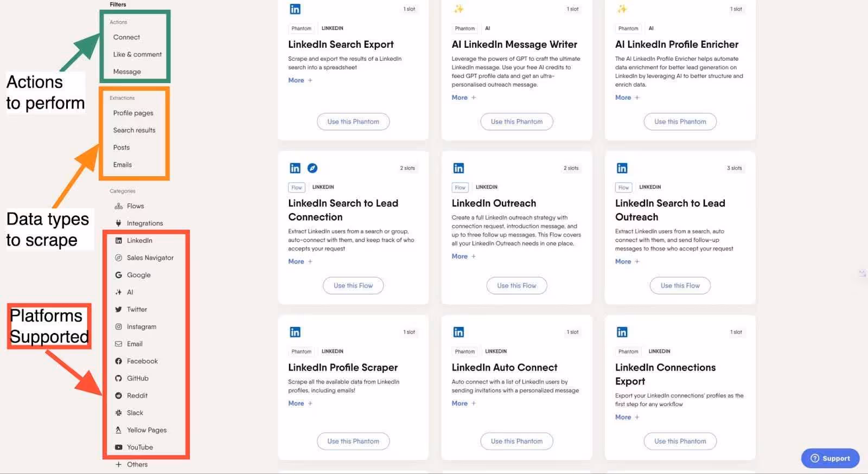Use this Phantom for AI LinkedIn Profile Enricher
Viewport: 868px width, 474px height.
tap(680, 121)
